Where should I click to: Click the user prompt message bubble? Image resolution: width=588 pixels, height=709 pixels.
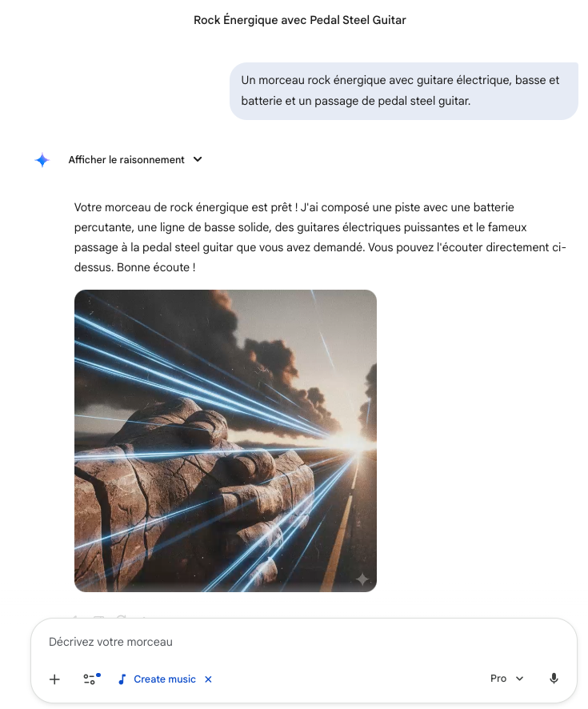(x=404, y=91)
